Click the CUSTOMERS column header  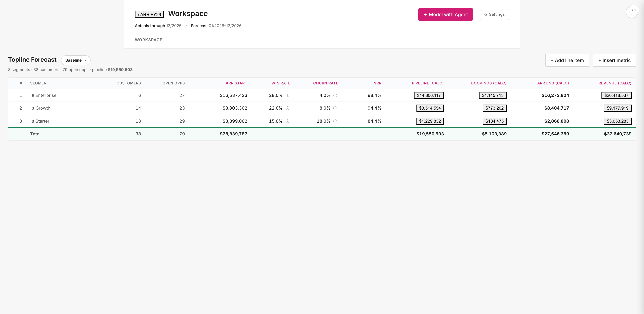point(128,83)
